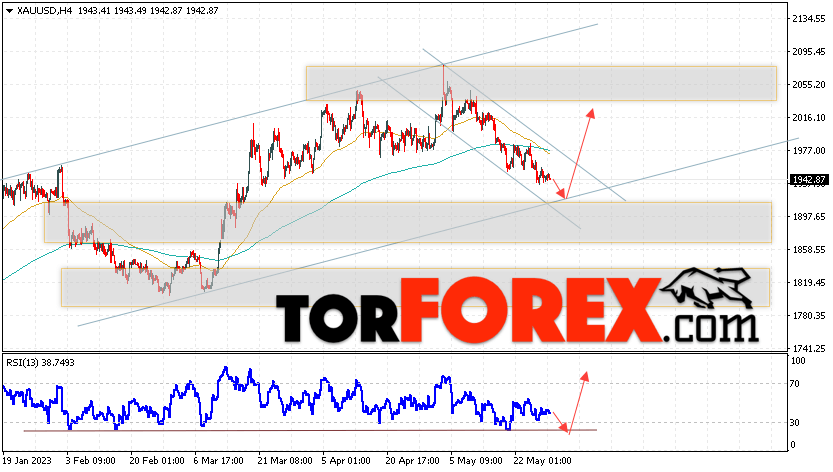Screen dimensions: 833x472
Task: Click the 3 Feb 09:00 date label
Action: (x=90, y=460)
